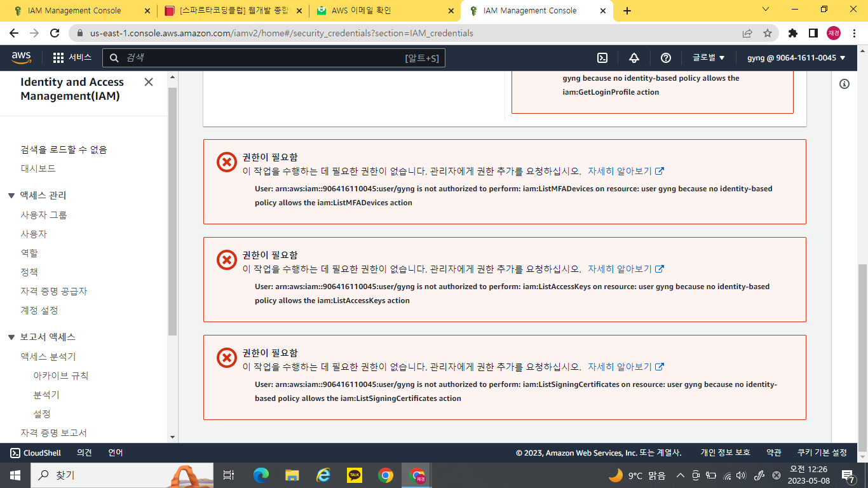Open 언어 language selector in footer
Screen dimensions: 868x488
(x=116, y=453)
